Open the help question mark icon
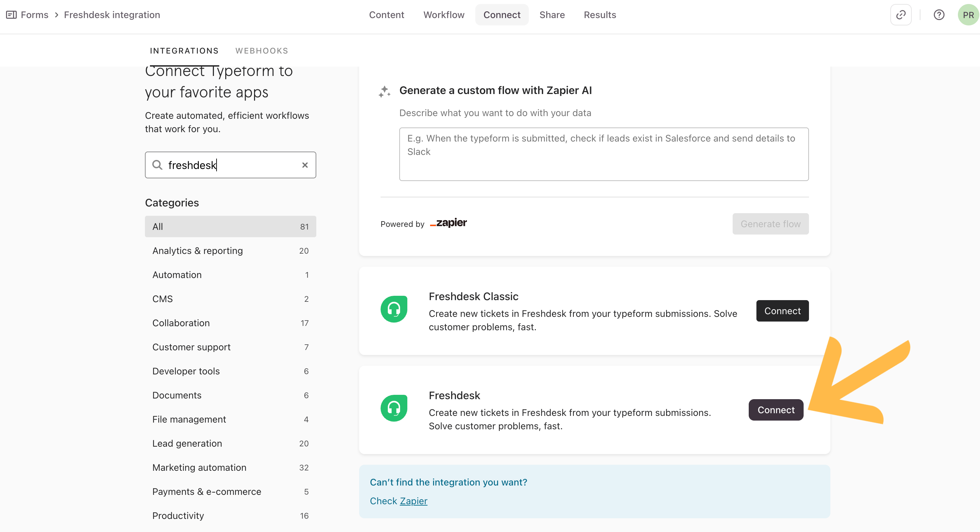The image size is (980, 532). tap(939, 14)
